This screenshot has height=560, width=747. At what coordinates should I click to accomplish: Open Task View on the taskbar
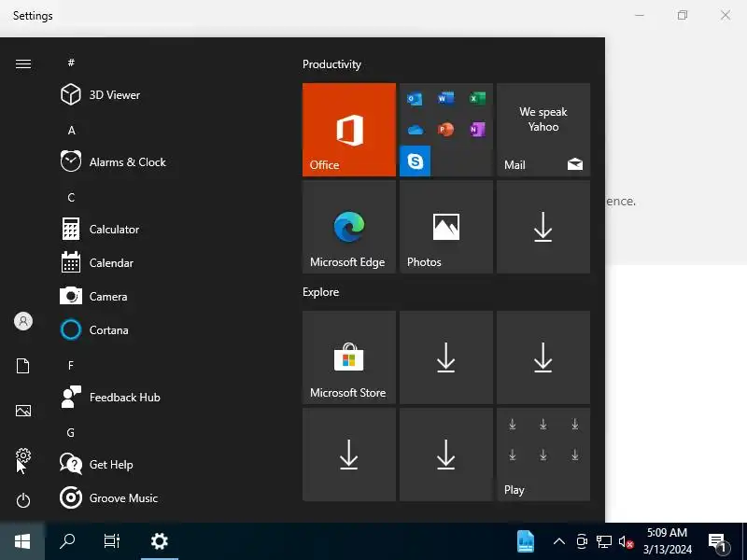[112, 541]
